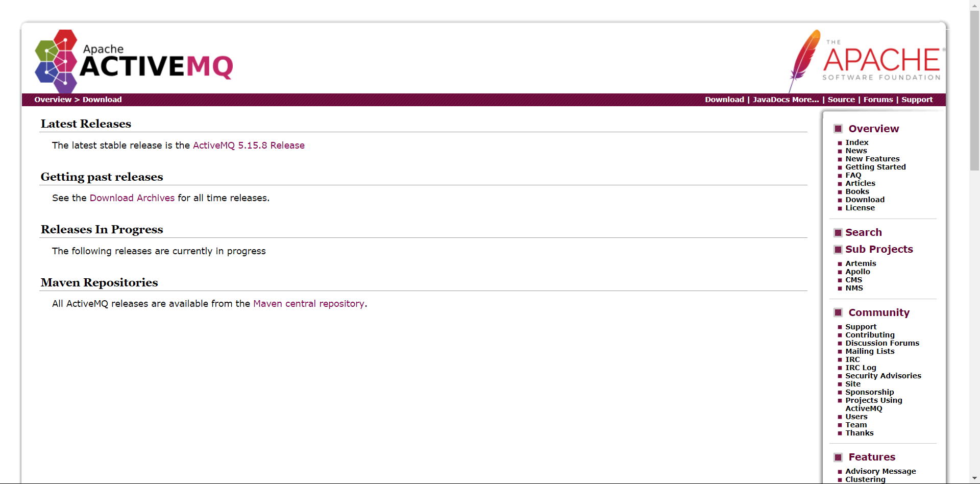Open the Apollo sub project

click(x=857, y=272)
